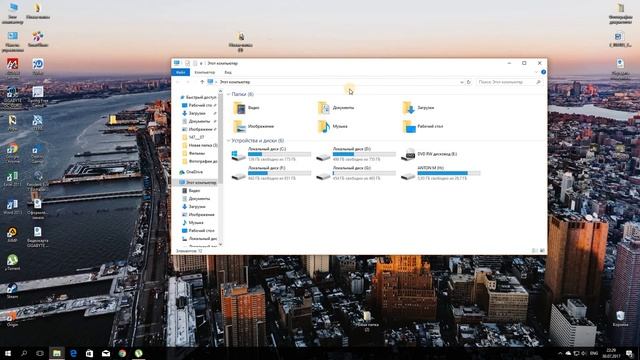Open Локальный диск (C:)
Image resolution: width=640 pixels, height=360 pixels.
pos(271,154)
